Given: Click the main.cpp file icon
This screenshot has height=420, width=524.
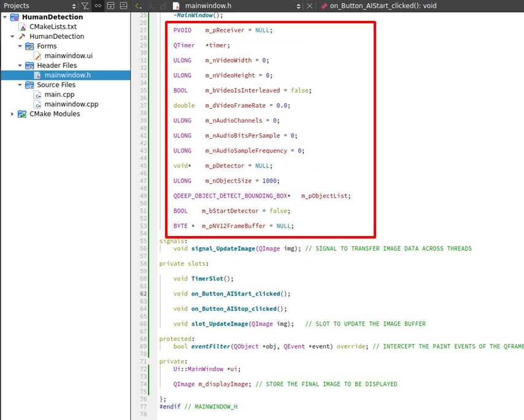Looking at the screenshot, I should click(x=38, y=95).
